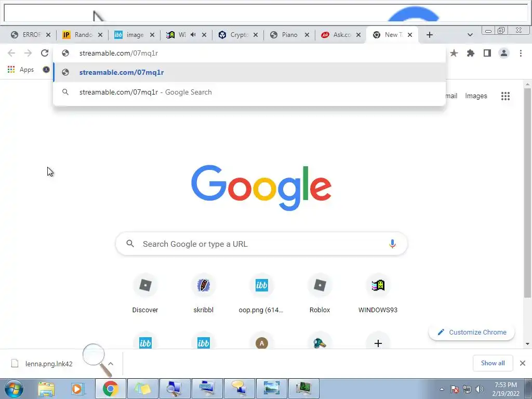The height and width of the screenshot is (399, 532).
Task: Open the Discover shortcut tile
Action: pyautogui.click(x=145, y=294)
